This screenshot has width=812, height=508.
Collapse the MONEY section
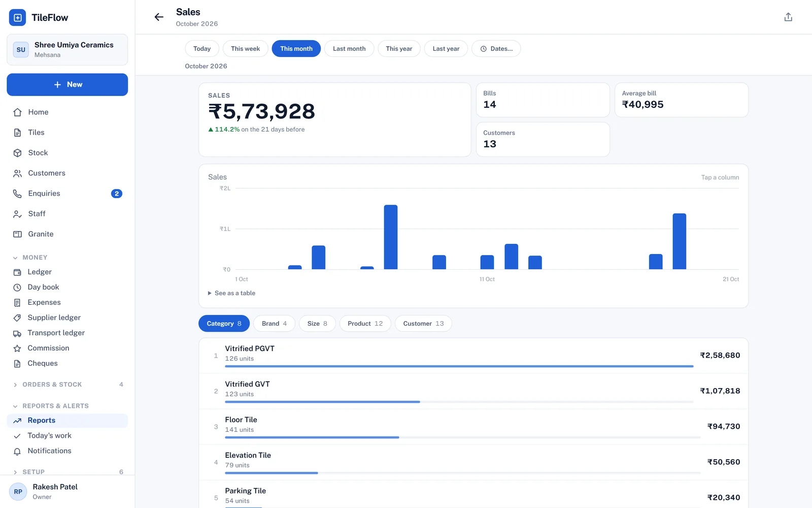click(67, 258)
